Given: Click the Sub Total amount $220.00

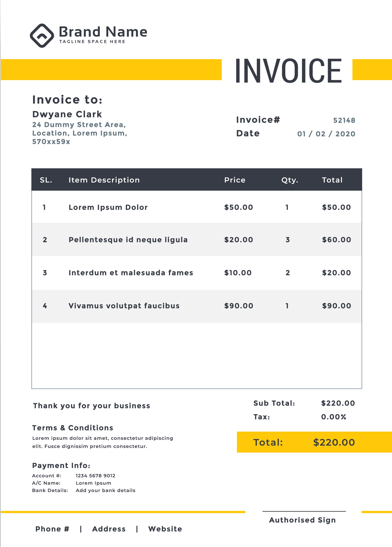Looking at the screenshot, I should (338, 403).
